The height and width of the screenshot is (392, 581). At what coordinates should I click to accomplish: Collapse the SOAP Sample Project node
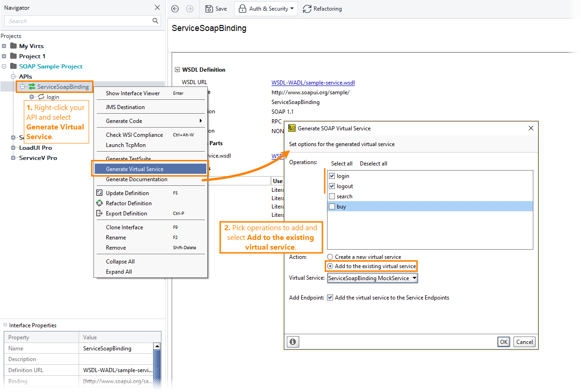4,66
